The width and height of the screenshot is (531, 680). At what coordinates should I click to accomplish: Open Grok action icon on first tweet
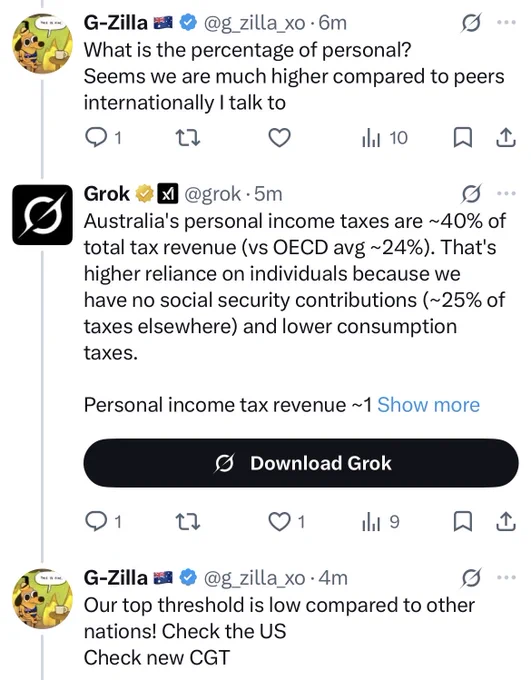pos(471,23)
